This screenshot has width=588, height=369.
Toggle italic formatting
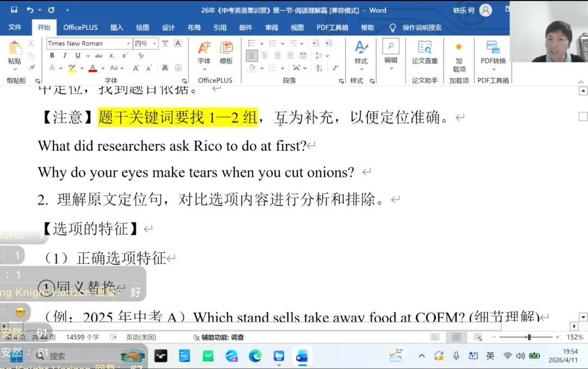point(65,54)
